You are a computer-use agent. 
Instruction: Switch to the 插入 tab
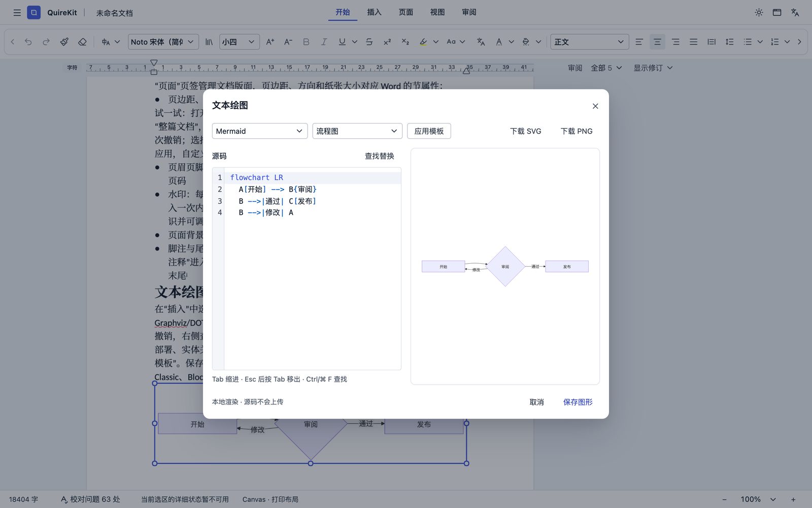coord(374,12)
